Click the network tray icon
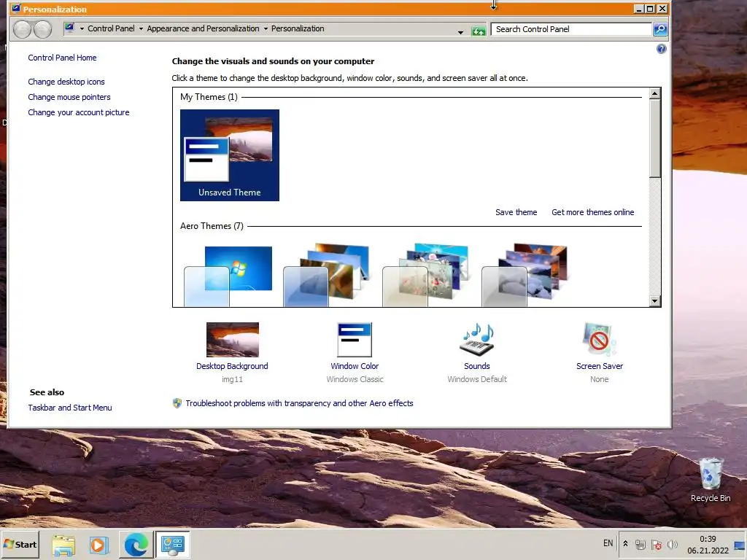The image size is (747, 560). pos(640,544)
